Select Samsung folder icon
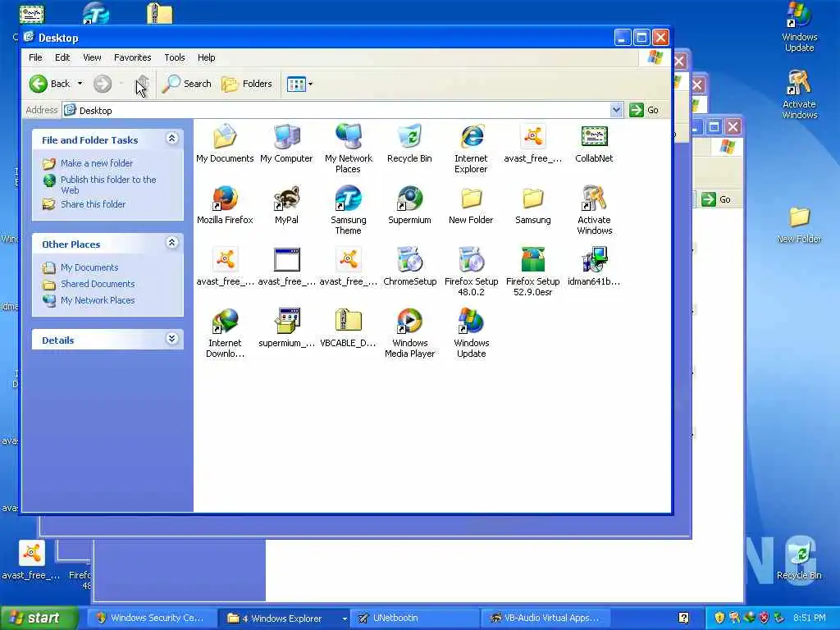The width and height of the screenshot is (840, 630). click(533, 204)
